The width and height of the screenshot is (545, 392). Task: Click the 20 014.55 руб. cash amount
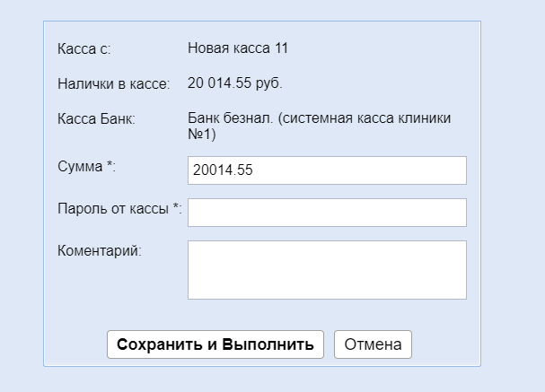coord(235,83)
